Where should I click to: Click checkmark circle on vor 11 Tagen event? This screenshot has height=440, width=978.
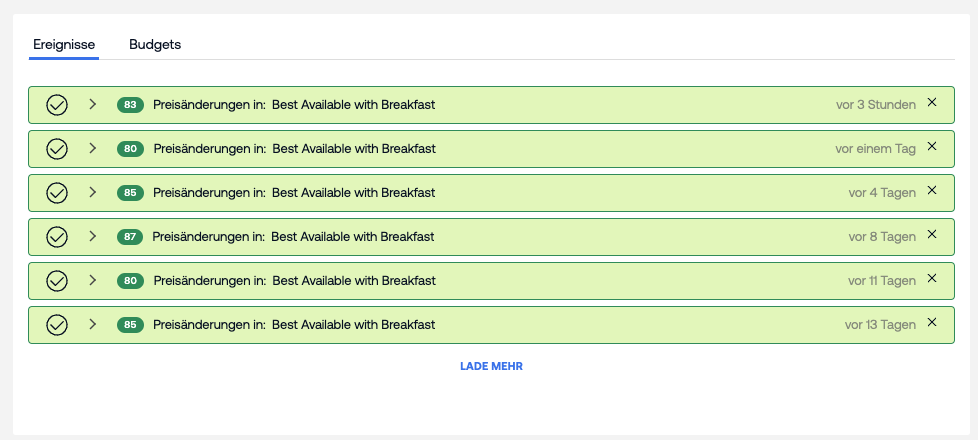click(x=57, y=281)
